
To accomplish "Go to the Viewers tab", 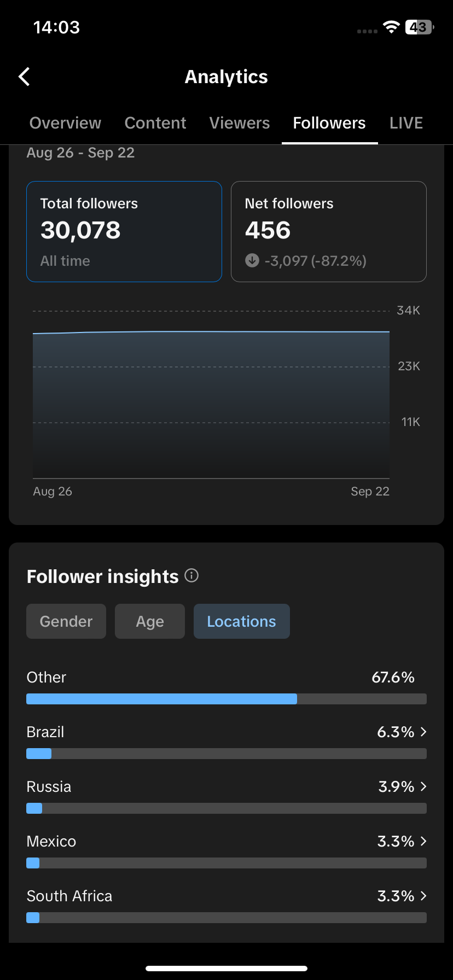I will coord(240,123).
